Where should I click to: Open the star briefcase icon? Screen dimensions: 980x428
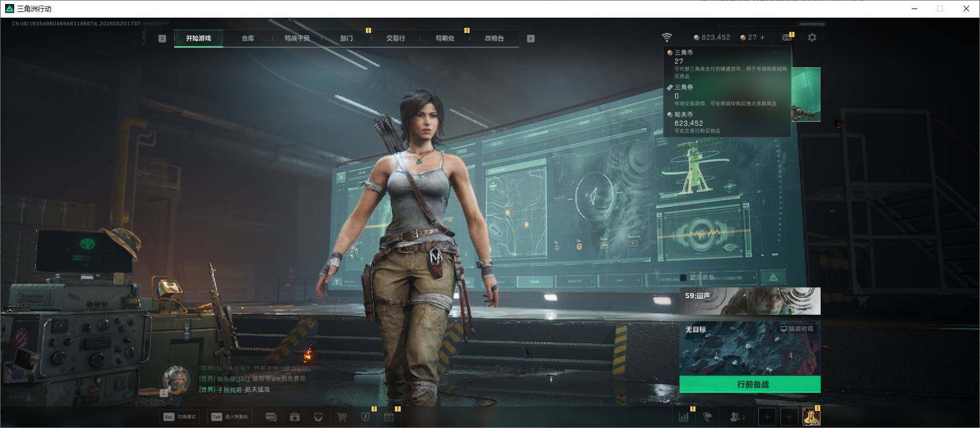click(x=295, y=417)
